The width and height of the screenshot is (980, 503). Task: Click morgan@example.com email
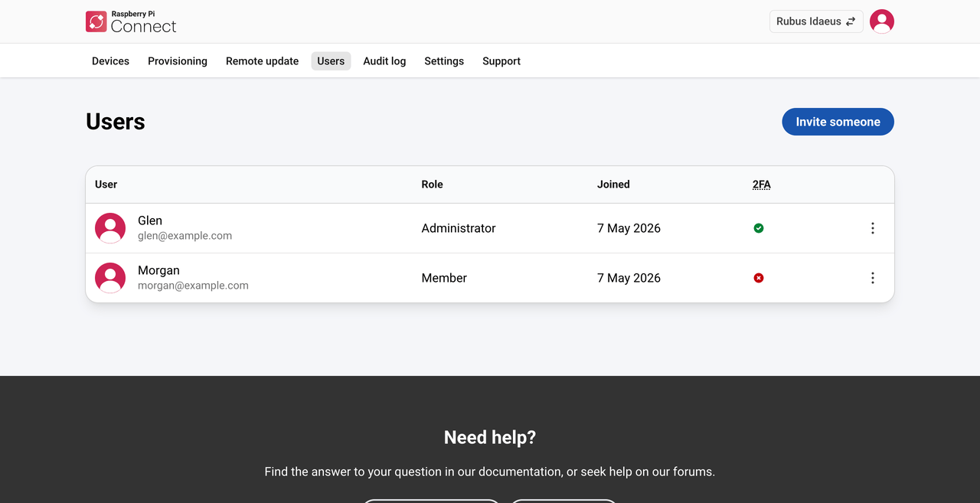[x=193, y=286]
